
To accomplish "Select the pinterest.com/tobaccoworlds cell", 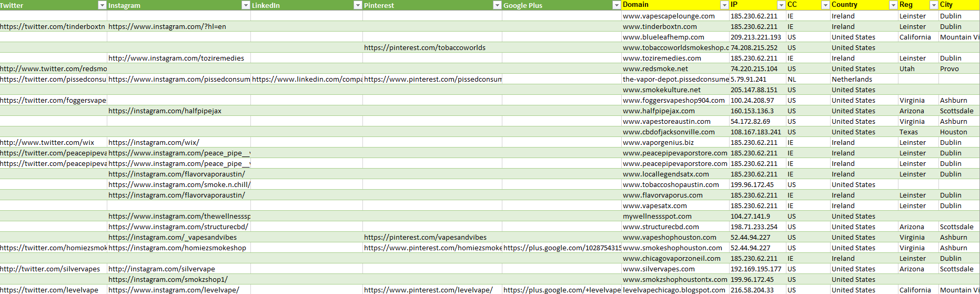I will (x=432, y=47).
